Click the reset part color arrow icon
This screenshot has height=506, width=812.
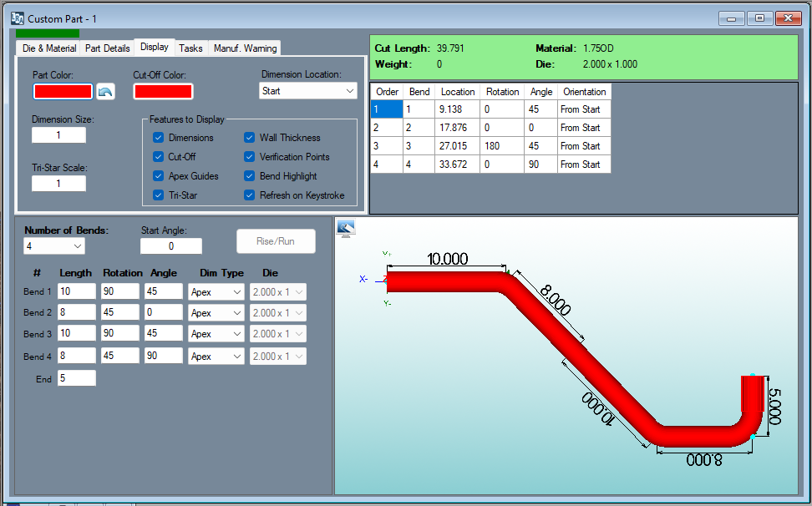105,92
